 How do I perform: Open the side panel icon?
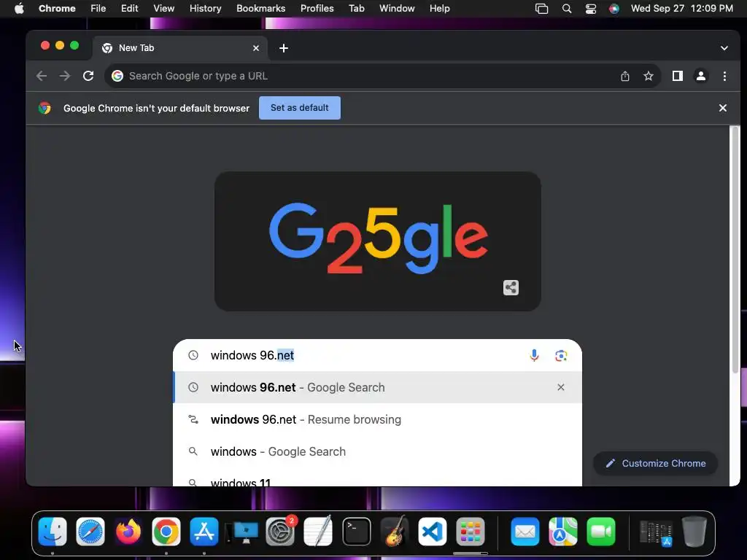pos(678,76)
